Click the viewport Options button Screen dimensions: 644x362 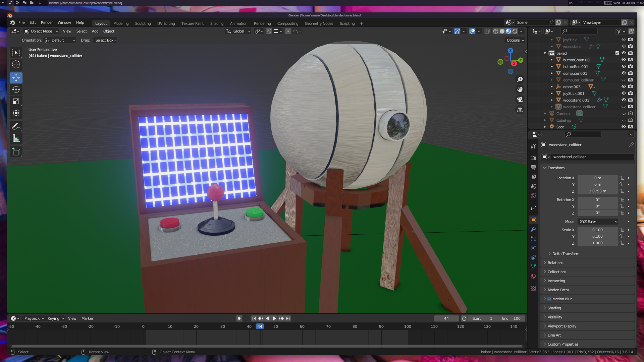click(x=515, y=40)
